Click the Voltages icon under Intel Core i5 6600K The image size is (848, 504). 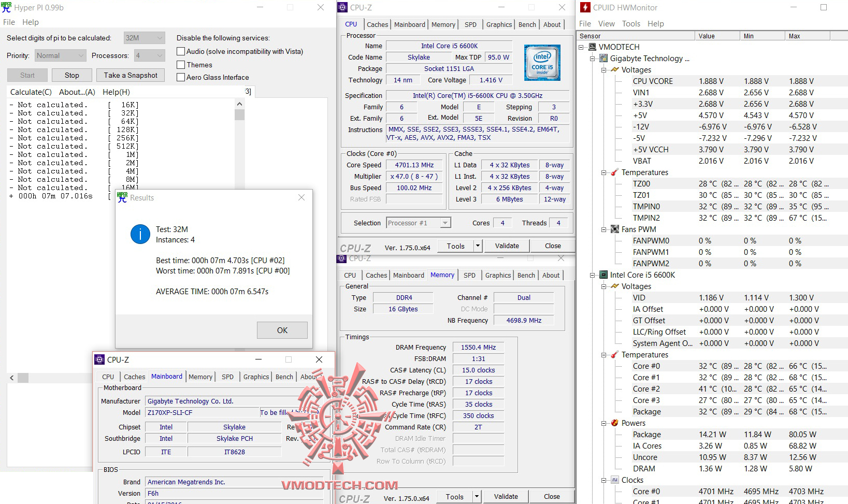pyautogui.click(x=615, y=286)
